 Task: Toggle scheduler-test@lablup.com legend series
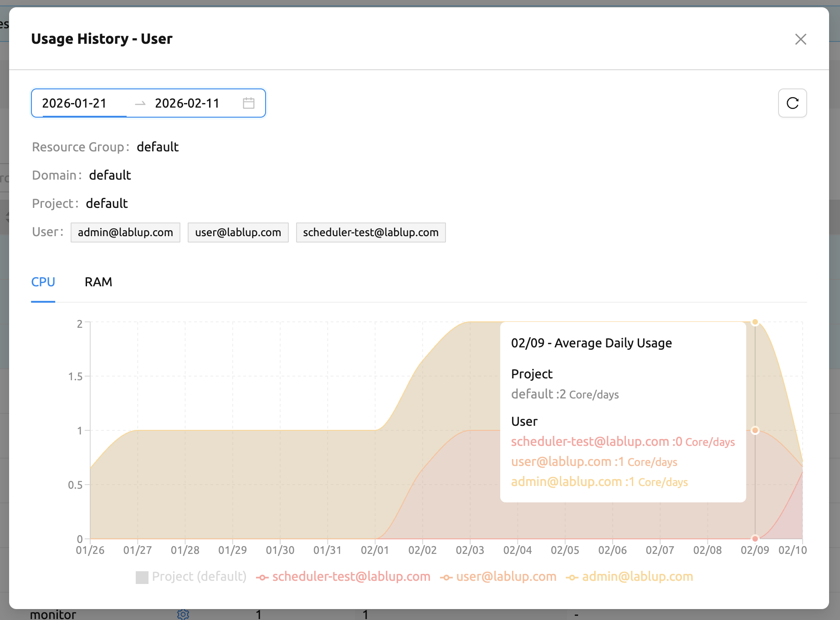(343, 577)
